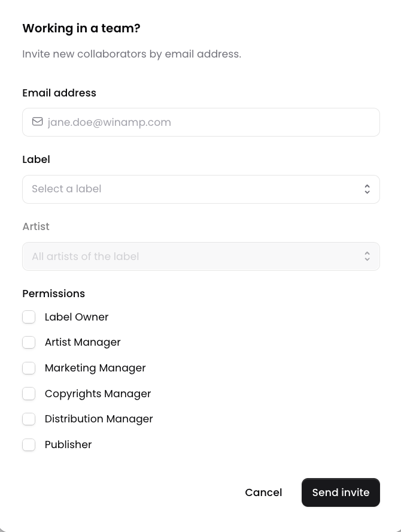This screenshot has height=532, width=401.
Task: Tick the Marketing Manager checkbox
Action: (x=29, y=368)
